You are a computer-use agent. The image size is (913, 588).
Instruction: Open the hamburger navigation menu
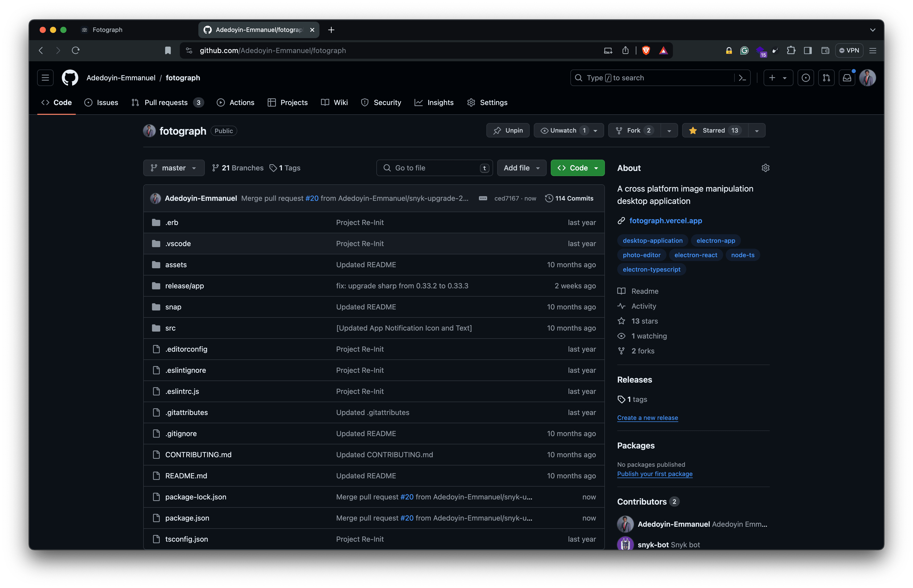pyautogui.click(x=45, y=78)
